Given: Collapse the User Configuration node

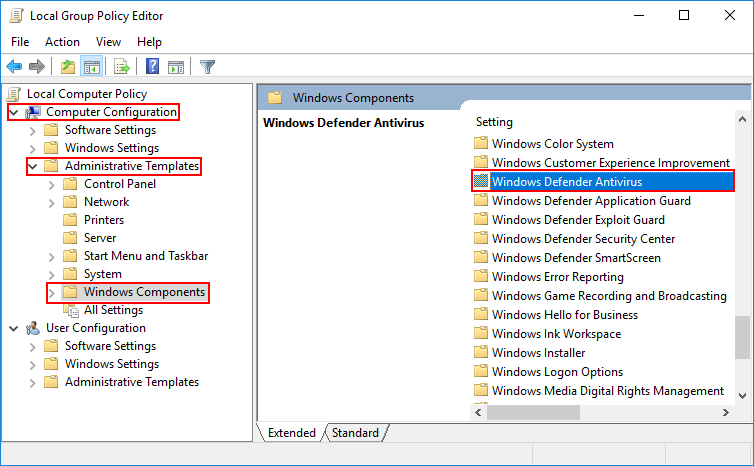Looking at the screenshot, I should point(14,328).
